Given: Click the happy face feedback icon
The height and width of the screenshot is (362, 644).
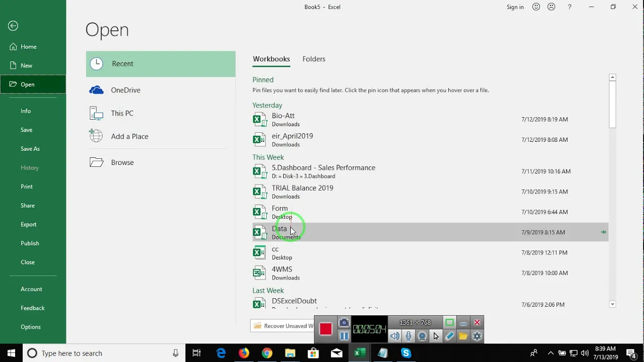Looking at the screenshot, I should point(536,7).
